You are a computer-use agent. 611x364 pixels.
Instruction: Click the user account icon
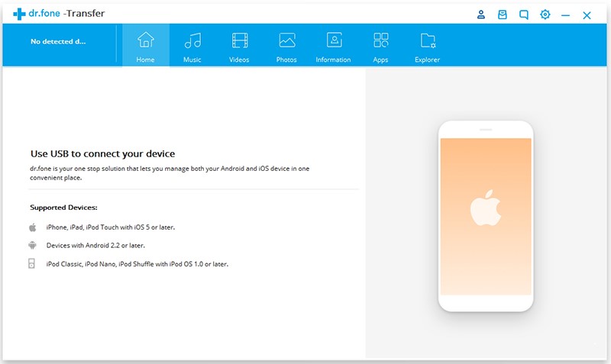pyautogui.click(x=481, y=14)
